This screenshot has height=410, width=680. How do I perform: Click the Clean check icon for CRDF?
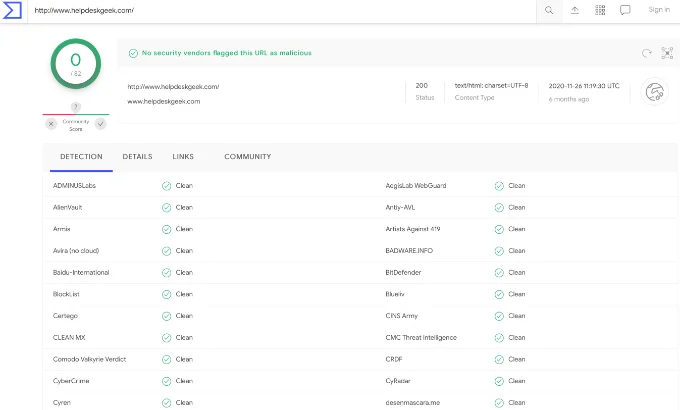pyautogui.click(x=499, y=360)
